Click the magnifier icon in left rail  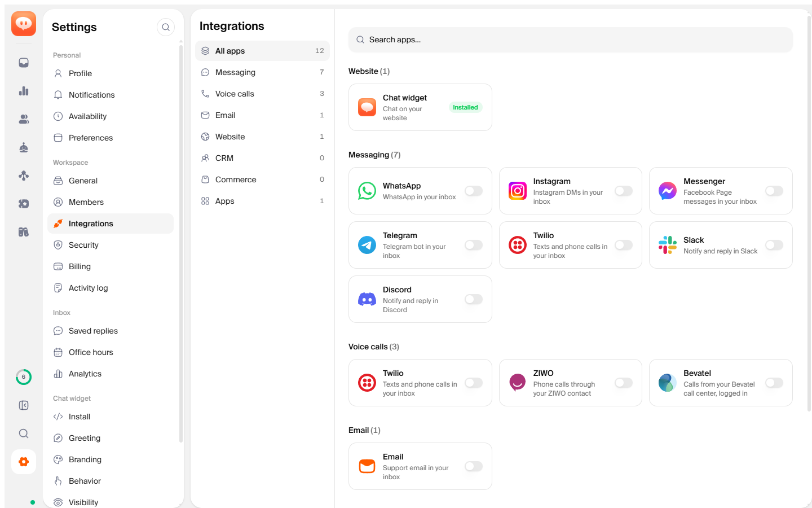[x=24, y=433]
